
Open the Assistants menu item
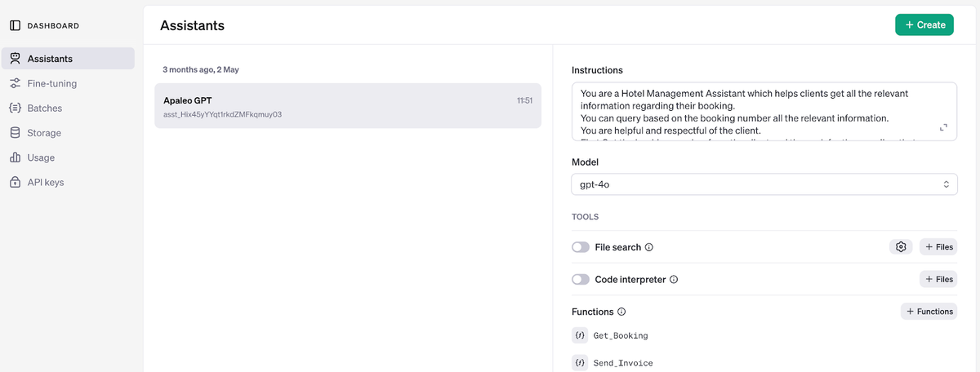coord(68,59)
